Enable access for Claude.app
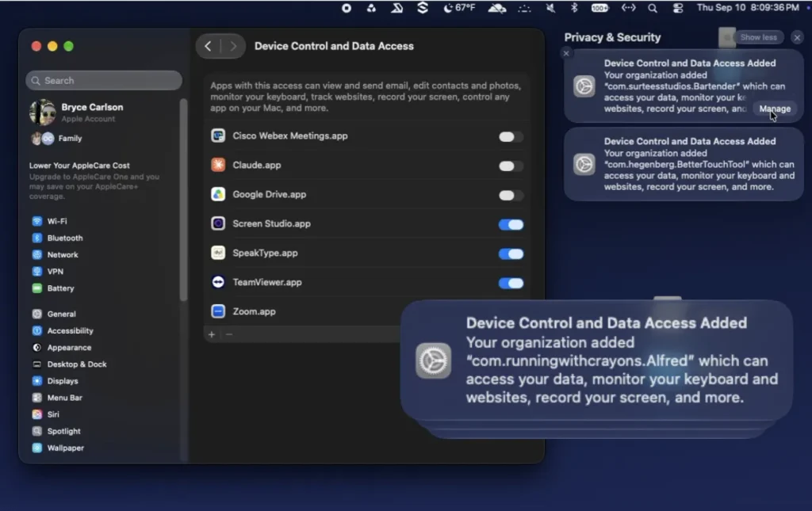The image size is (812, 511). pyautogui.click(x=511, y=166)
